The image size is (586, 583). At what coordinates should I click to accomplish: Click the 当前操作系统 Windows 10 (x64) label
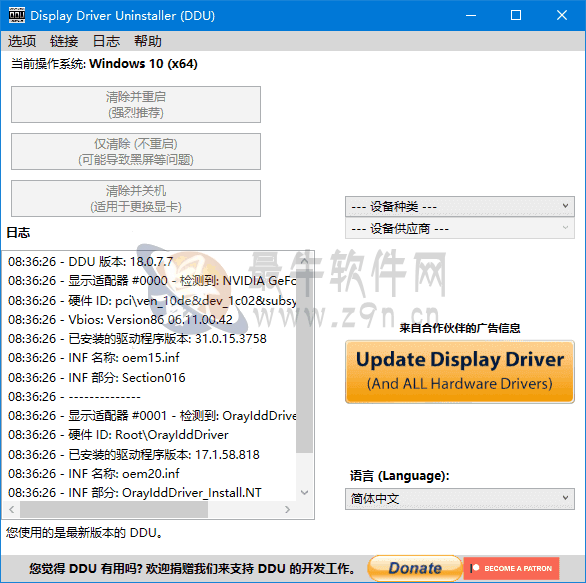(104, 64)
